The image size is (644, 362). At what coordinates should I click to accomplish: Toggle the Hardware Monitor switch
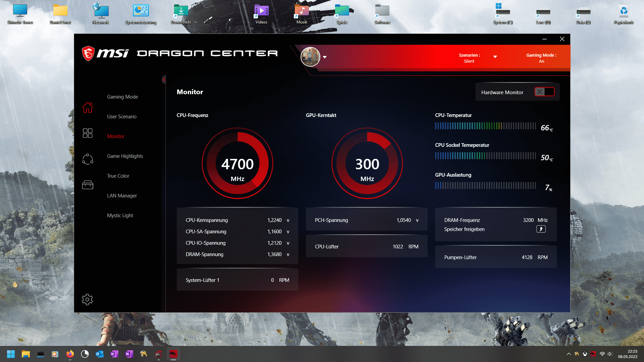(x=544, y=92)
